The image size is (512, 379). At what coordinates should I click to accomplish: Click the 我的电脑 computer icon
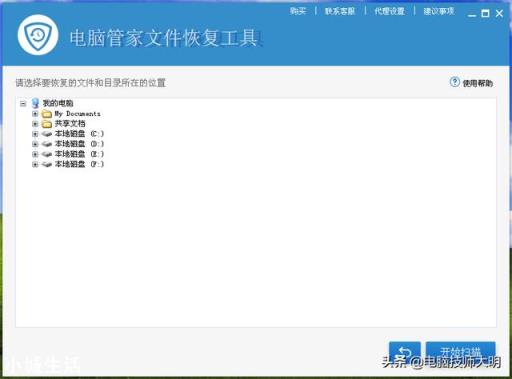(35, 103)
